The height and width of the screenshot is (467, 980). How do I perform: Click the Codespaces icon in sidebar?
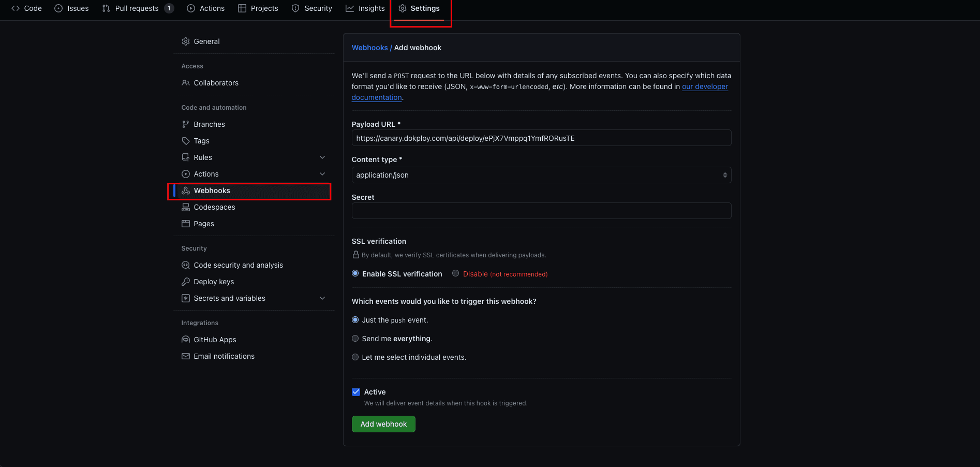tap(186, 207)
